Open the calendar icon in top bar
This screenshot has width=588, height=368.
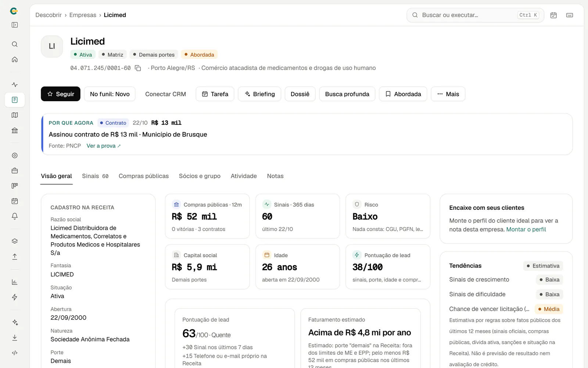pyautogui.click(x=553, y=15)
